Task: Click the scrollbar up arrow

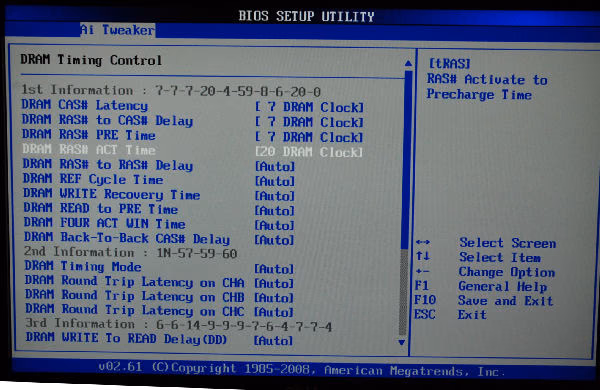Action: tap(408, 63)
